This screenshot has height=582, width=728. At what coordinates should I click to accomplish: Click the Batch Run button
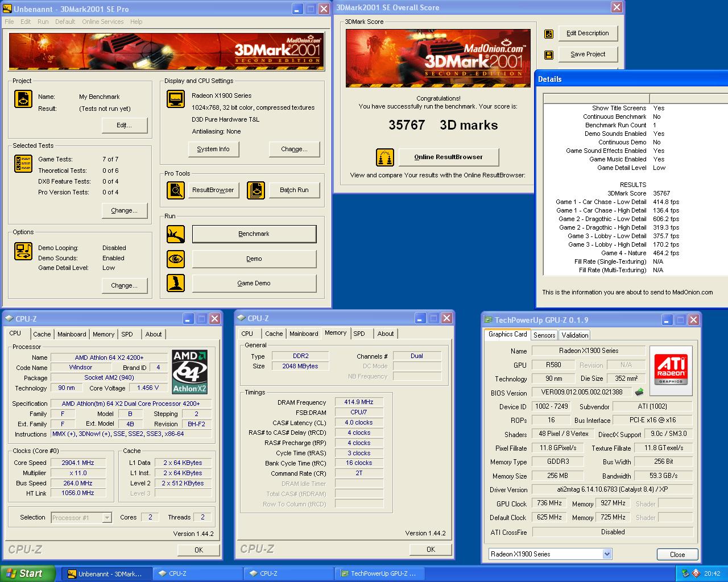click(294, 190)
